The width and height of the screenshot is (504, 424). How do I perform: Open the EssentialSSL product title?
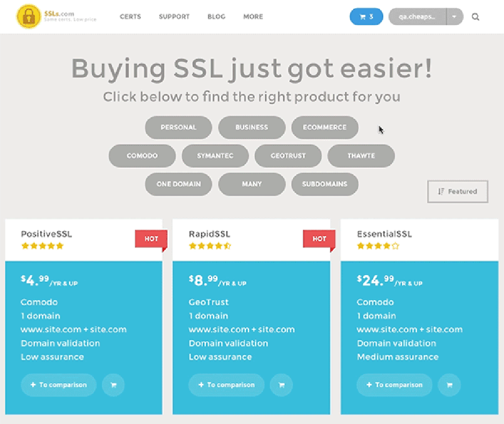pos(385,234)
